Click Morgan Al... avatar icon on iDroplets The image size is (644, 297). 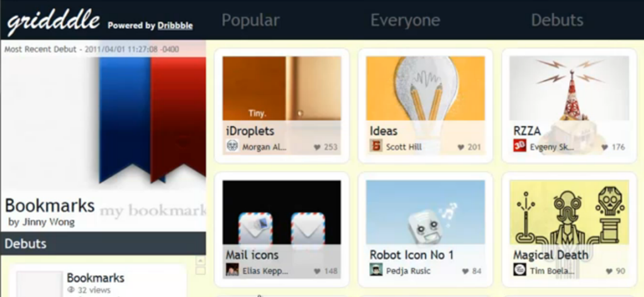click(232, 146)
